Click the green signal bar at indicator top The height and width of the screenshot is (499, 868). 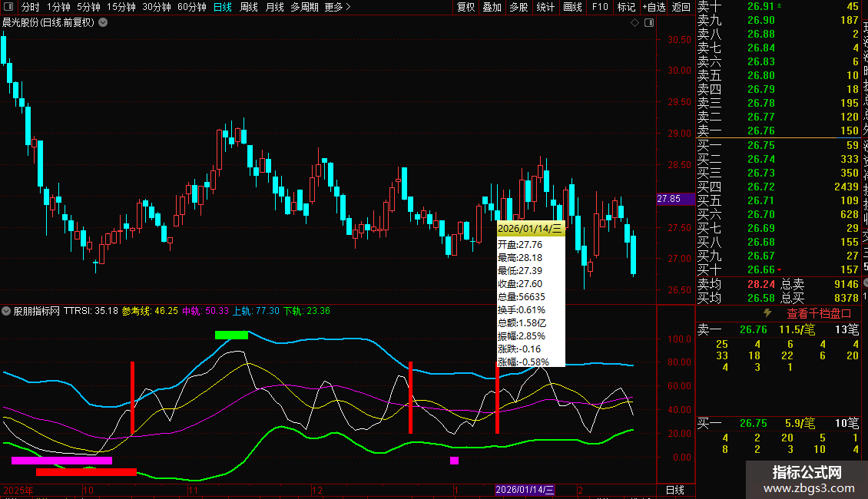coord(231,335)
